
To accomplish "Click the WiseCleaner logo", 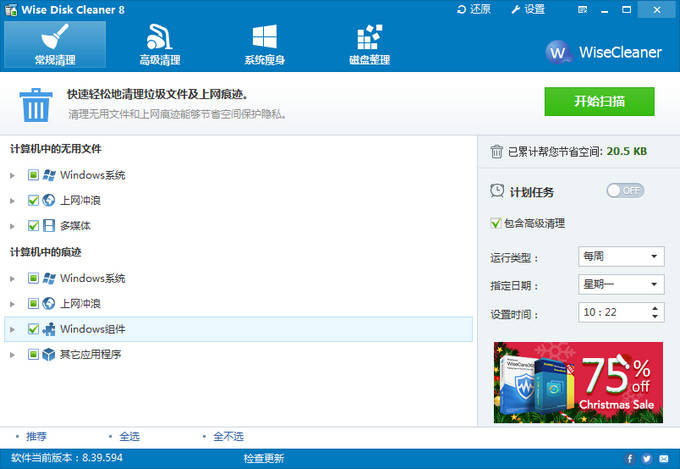I will [603, 52].
